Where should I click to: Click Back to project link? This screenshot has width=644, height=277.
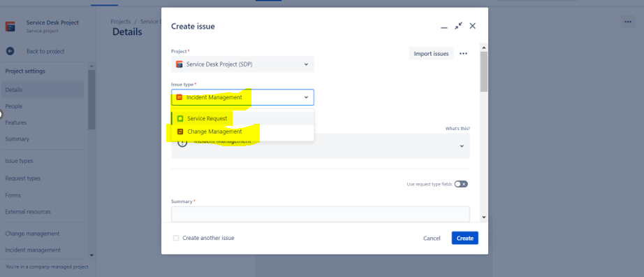45,52
